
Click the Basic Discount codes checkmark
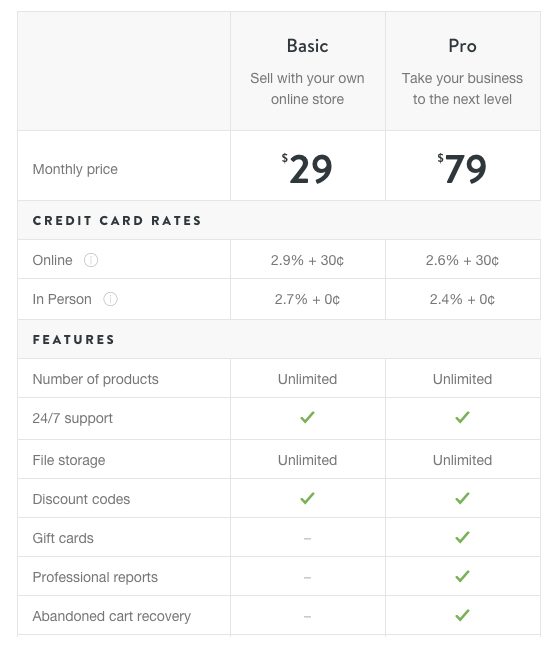(307, 498)
